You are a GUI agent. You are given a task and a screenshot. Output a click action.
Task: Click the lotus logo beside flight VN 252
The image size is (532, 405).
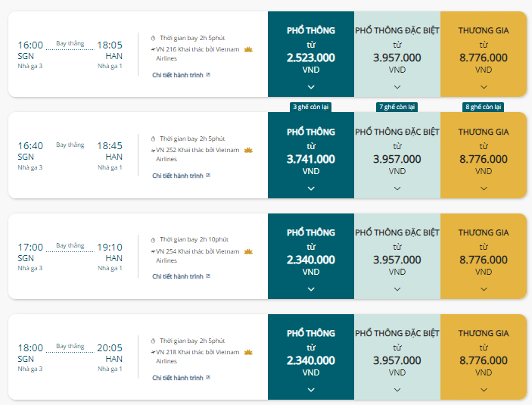248,150
